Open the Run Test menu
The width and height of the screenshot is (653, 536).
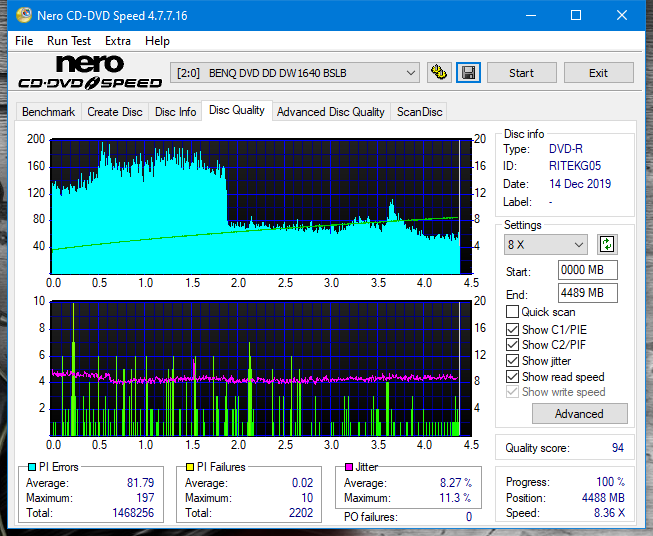pos(69,41)
